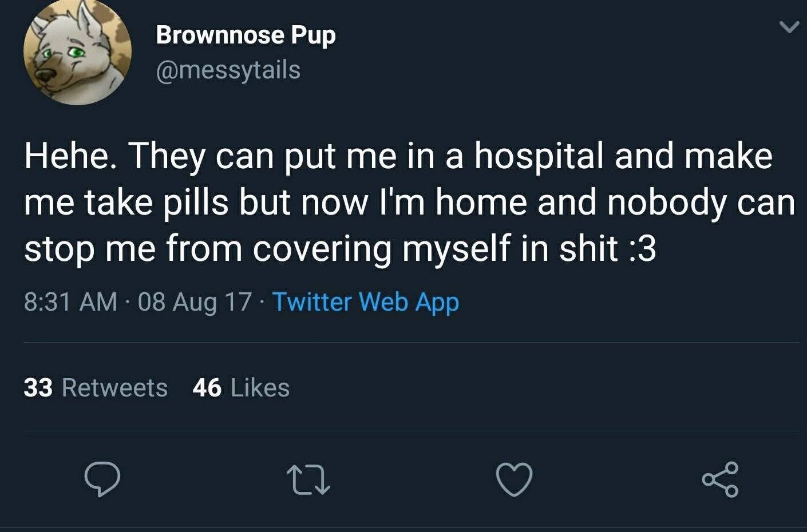Image resolution: width=807 pixels, height=532 pixels.
Task: Select the tweet body text
Action: tap(410, 202)
